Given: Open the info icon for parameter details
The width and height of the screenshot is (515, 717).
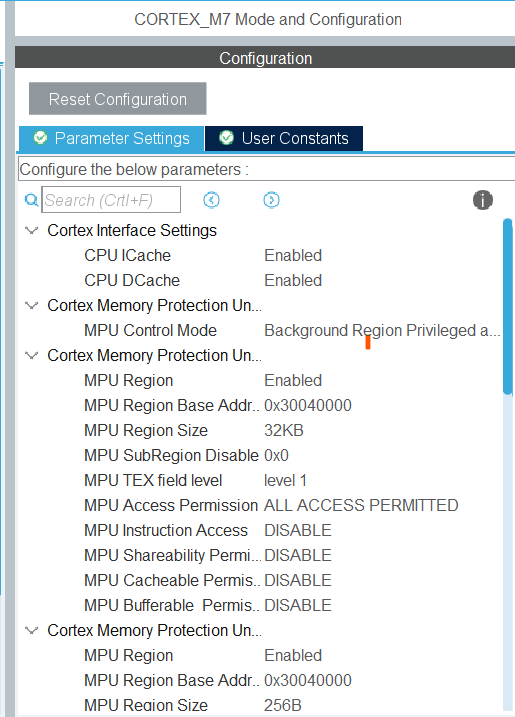Looking at the screenshot, I should pyautogui.click(x=483, y=200).
